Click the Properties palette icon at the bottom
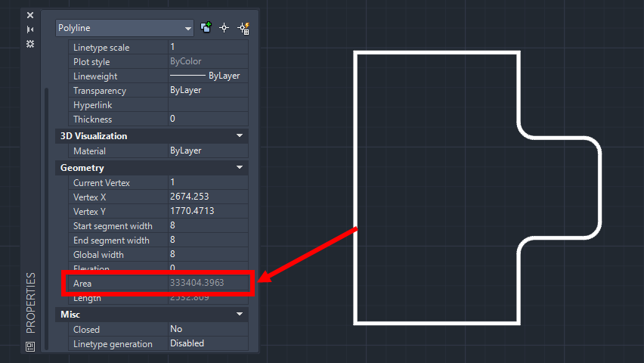Screen dimensions: 644x363 pos(30,346)
